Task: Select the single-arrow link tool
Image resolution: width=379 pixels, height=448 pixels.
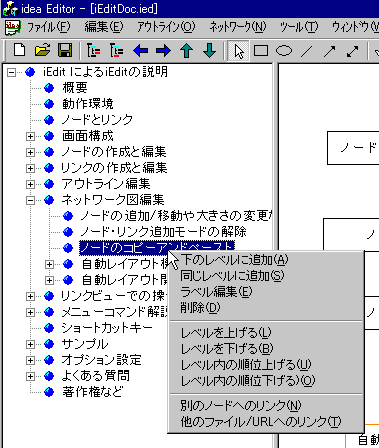Action: tap(329, 51)
